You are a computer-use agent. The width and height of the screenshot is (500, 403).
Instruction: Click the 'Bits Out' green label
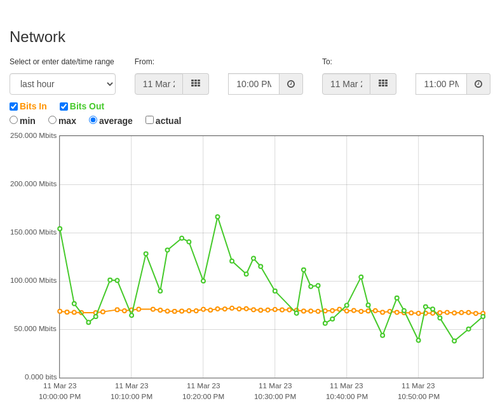[87, 106]
